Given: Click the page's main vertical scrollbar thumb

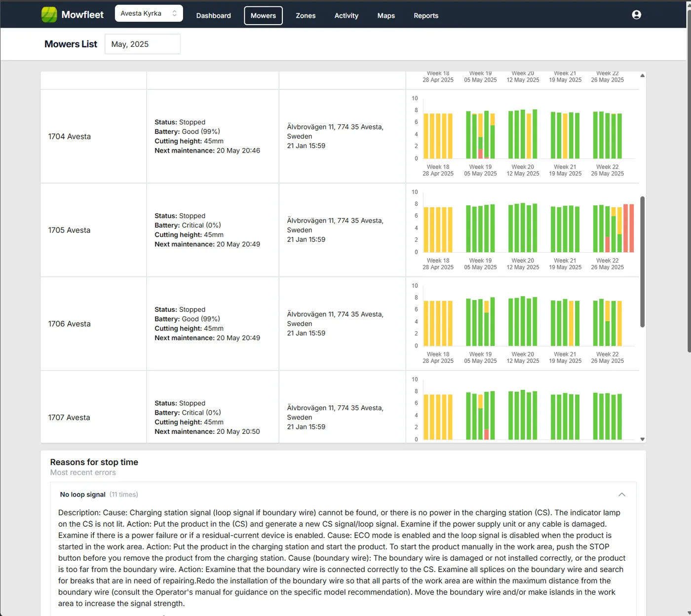Looking at the screenshot, I should (689, 180).
